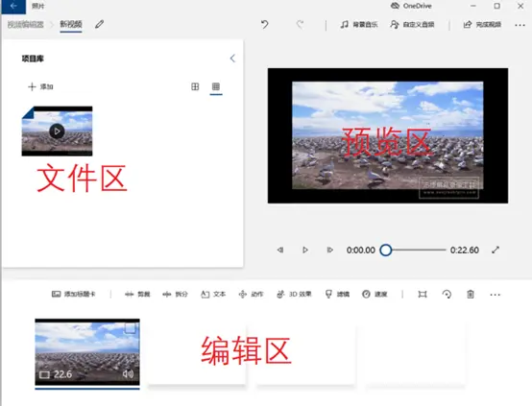Play the video preview

305,250
